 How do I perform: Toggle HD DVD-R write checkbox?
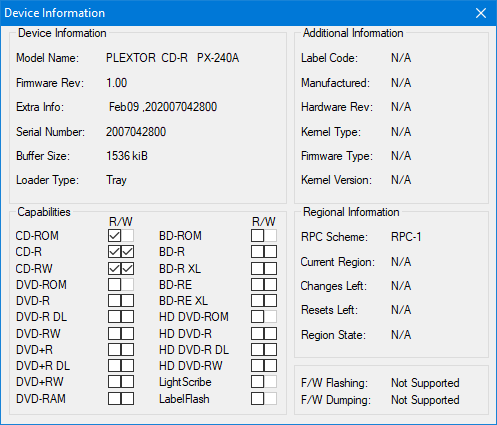(x=270, y=333)
